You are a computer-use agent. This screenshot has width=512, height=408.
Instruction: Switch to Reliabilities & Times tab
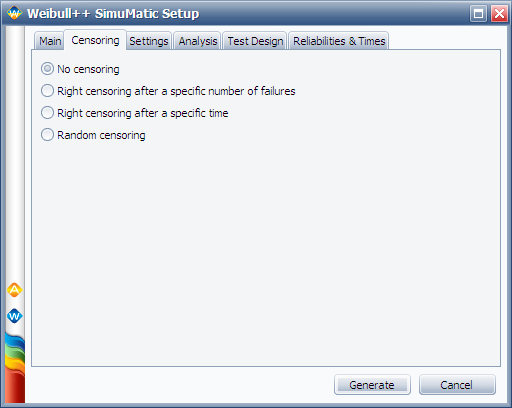tap(339, 41)
